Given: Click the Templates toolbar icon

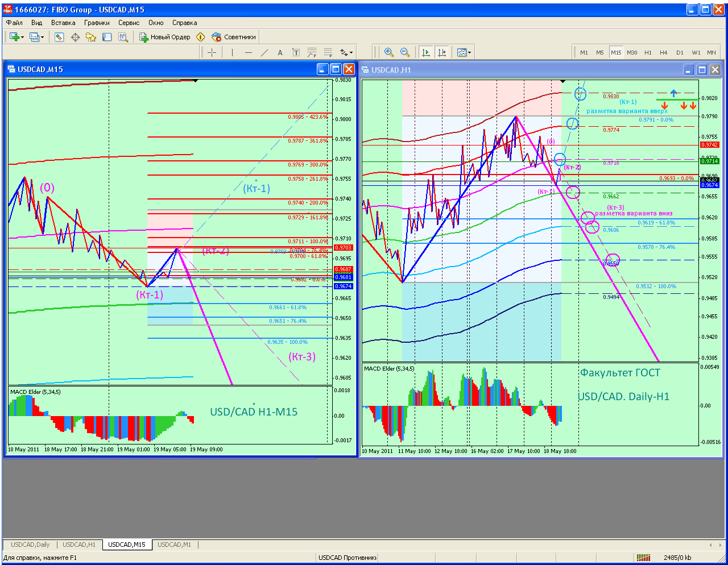Looking at the screenshot, I should [x=461, y=52].
